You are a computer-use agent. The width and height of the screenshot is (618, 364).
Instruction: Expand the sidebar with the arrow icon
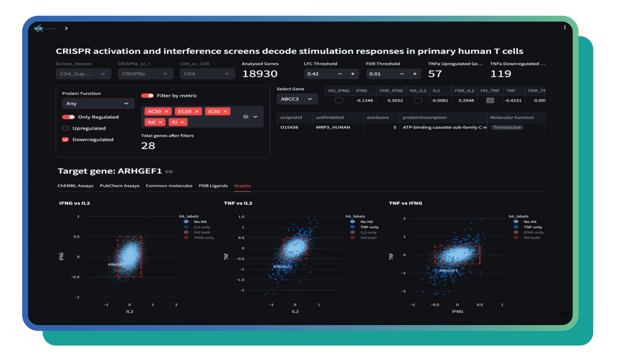pyautogui.click(x=66, y=28)
